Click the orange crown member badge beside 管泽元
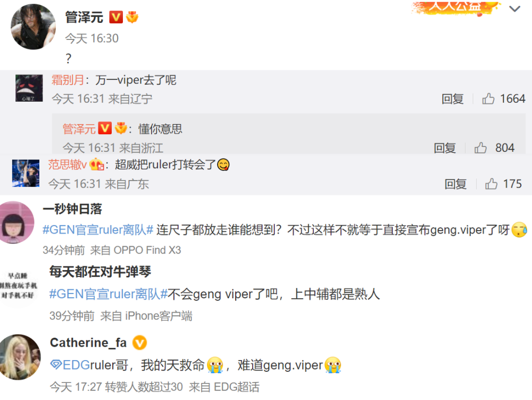The height and width of the screenshot is (400, 532). pyautogui.click(x=132, y=17)
